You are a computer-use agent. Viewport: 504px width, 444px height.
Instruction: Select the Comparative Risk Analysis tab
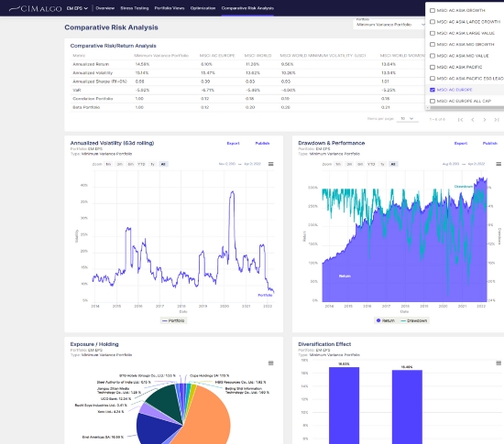[x=247, y=8]
